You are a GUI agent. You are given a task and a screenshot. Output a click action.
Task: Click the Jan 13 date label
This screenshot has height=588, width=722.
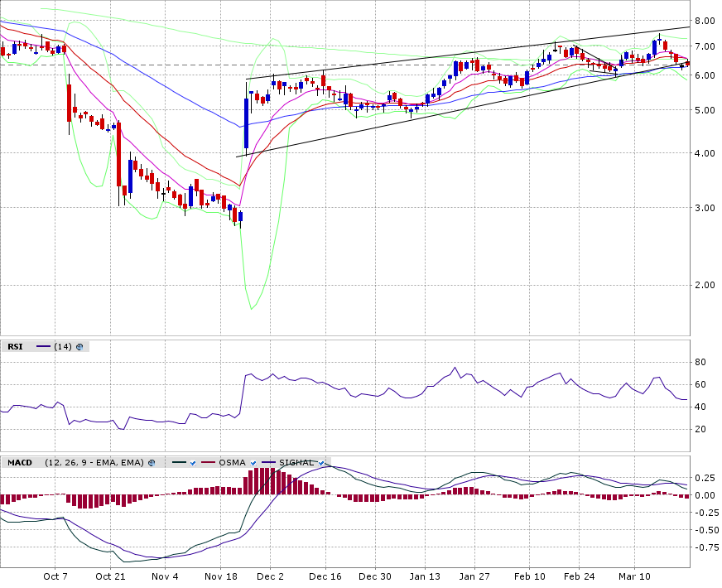tap(425, 576)
